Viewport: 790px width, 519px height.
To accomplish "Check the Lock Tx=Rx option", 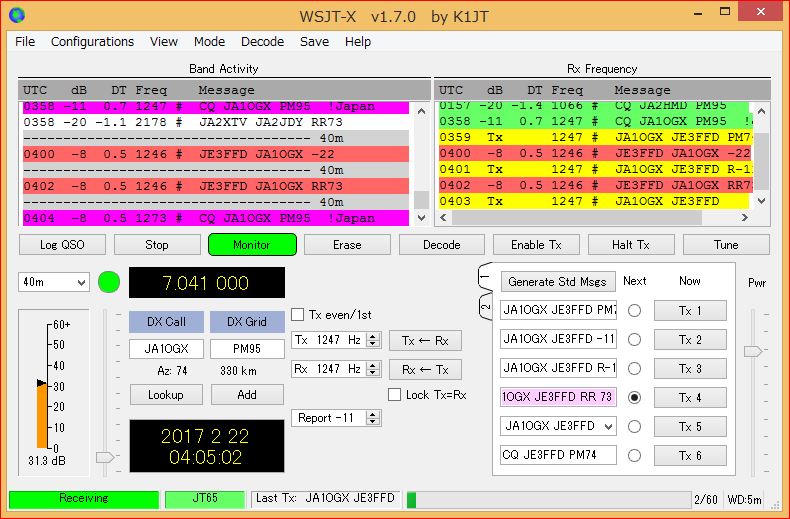I will pos(395,395).
